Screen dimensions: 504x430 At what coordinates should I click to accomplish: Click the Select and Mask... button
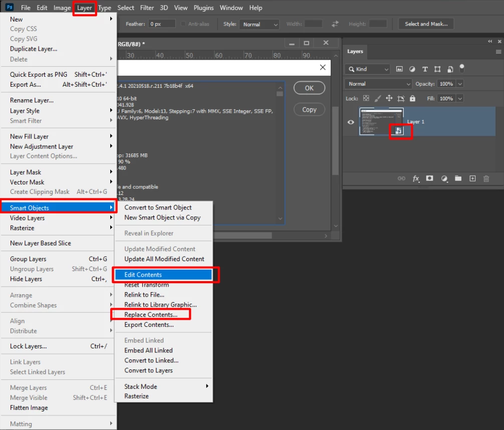click(426, 24)
